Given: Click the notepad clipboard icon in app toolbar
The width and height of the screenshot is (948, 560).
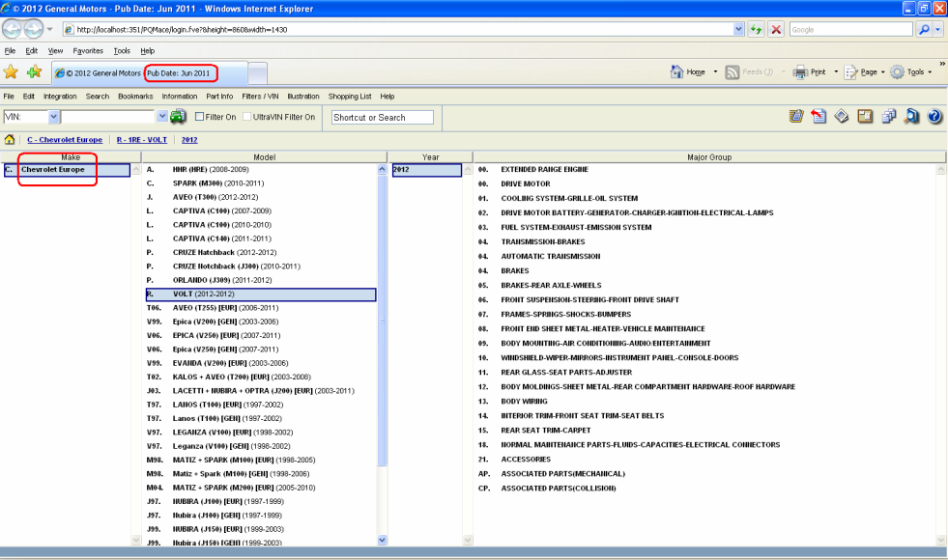Looking at the screenshot, I should click(x=796, y=116).
